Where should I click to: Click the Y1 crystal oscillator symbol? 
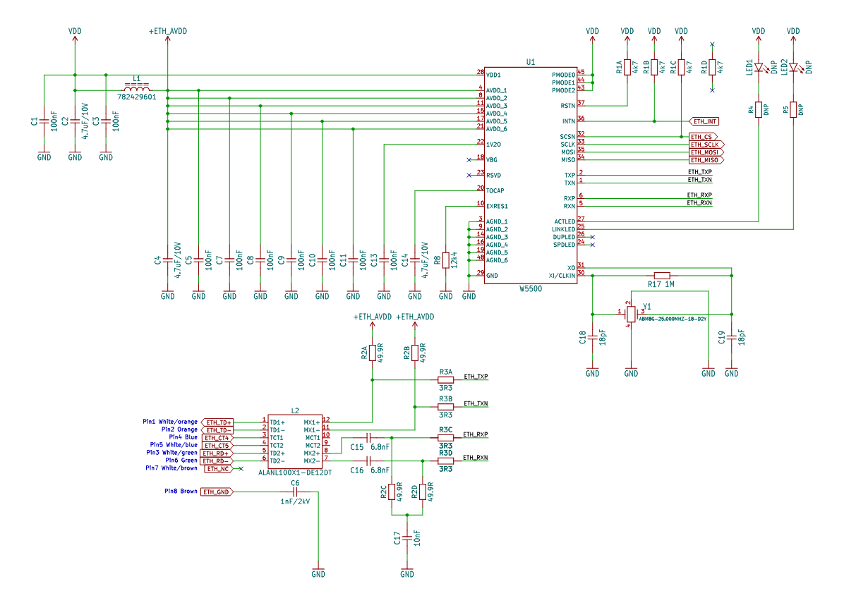point(632,314)
